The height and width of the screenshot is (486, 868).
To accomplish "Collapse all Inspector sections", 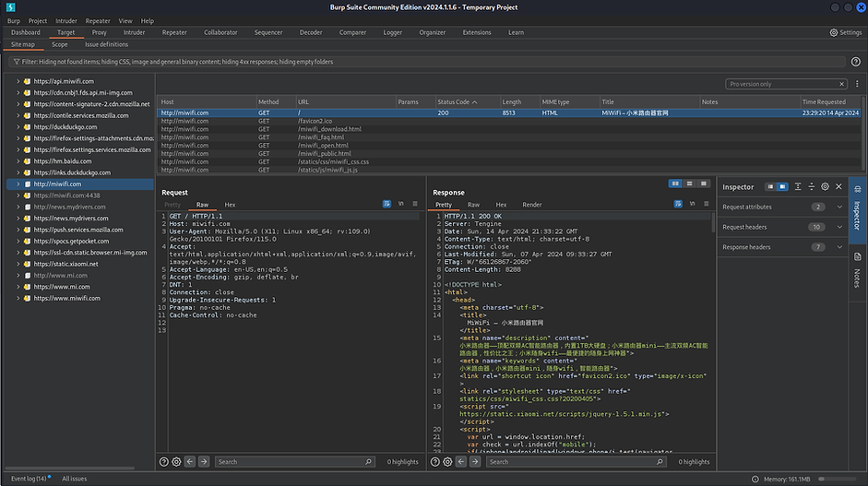I will 811,187.
